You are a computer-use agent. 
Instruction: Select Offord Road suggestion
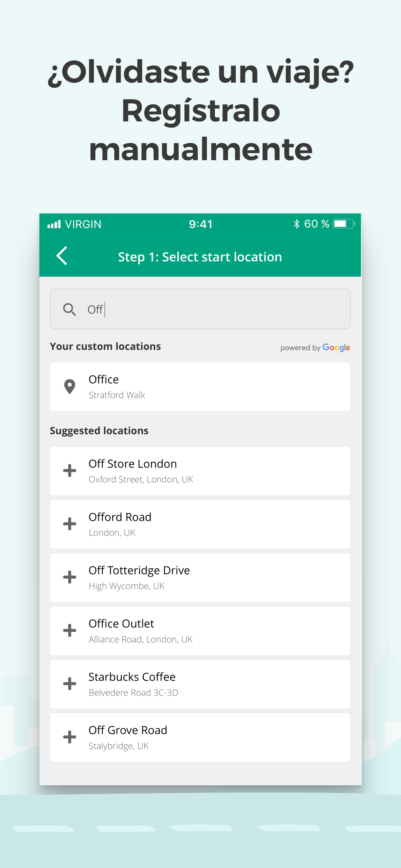pos(200,524)
